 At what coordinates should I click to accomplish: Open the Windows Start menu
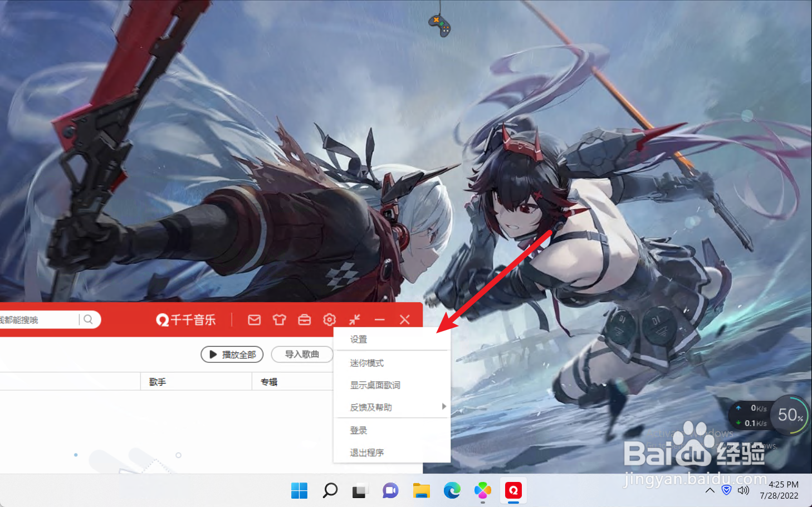[299, 490]
